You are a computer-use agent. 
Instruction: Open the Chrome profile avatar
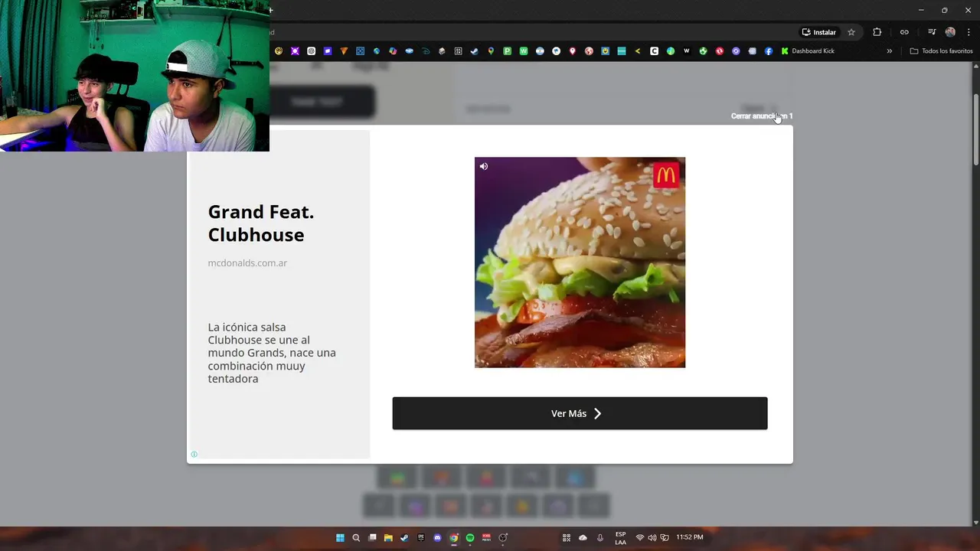950,32
